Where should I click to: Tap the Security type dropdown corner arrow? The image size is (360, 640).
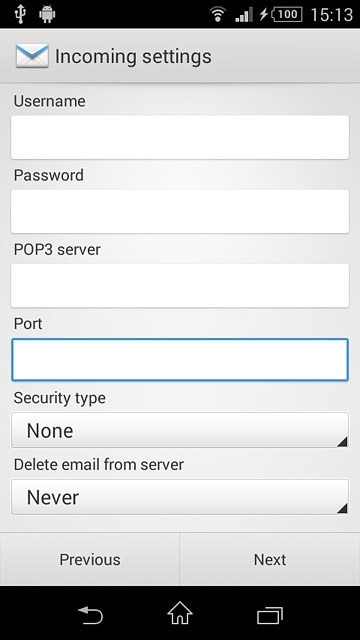click(x=342, y=441)
